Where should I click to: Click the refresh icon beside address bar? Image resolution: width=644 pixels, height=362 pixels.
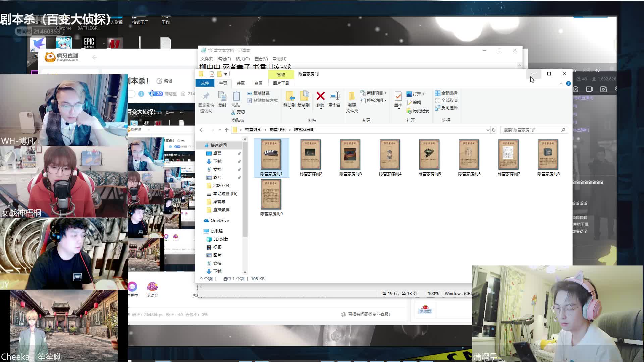pyautogui.click(x=494, y=130)
